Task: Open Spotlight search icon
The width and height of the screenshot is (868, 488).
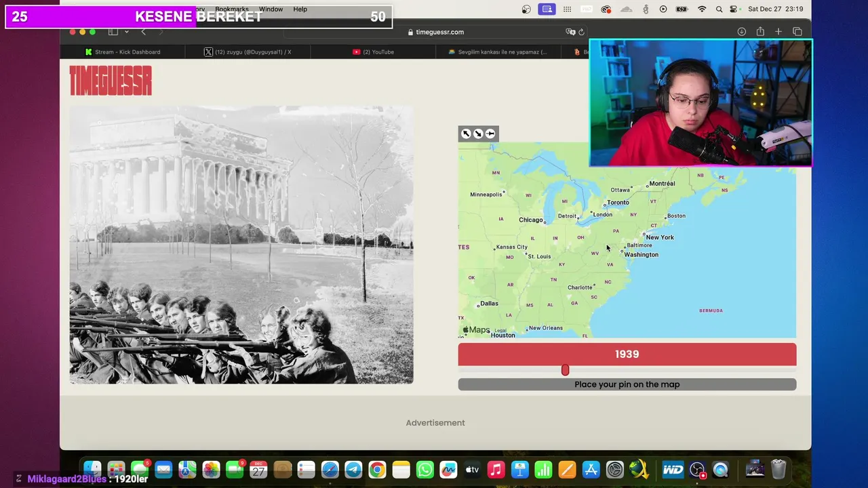Action: click(x=719, y=9)
